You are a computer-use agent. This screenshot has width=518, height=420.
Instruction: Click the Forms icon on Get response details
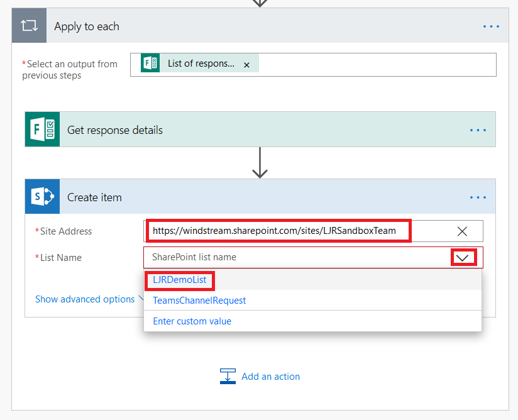[43, 129]
